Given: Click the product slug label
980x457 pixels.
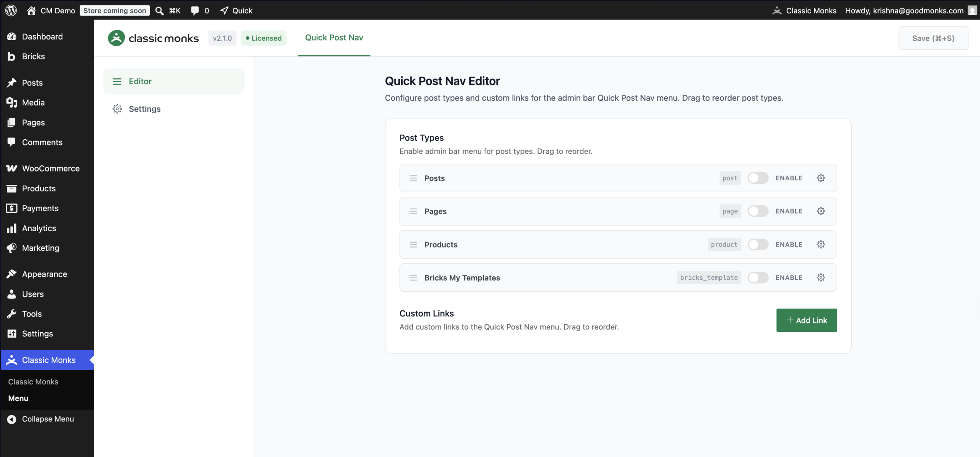Looking at the screenshot, I should click(724, 244).
